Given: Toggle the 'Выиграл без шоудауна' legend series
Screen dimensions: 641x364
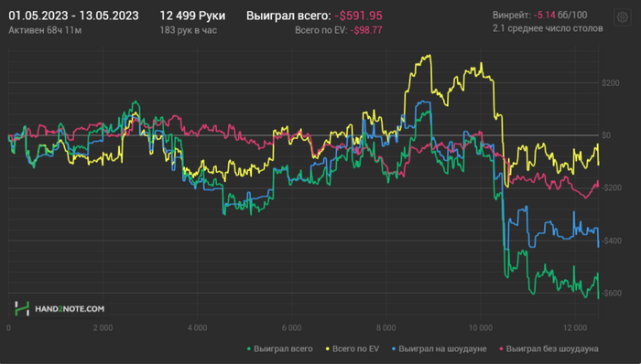Looking at the screenshot, I should (x=549, y=348).
